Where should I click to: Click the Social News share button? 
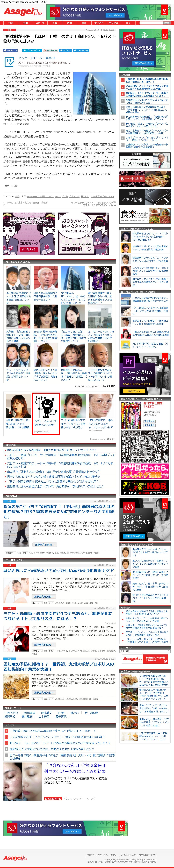(51, 50)
